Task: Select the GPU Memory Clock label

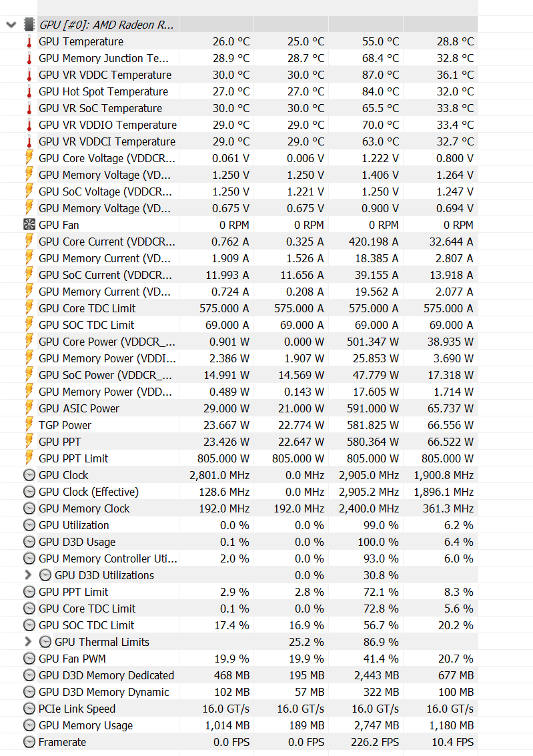Action: coord(84,508)
